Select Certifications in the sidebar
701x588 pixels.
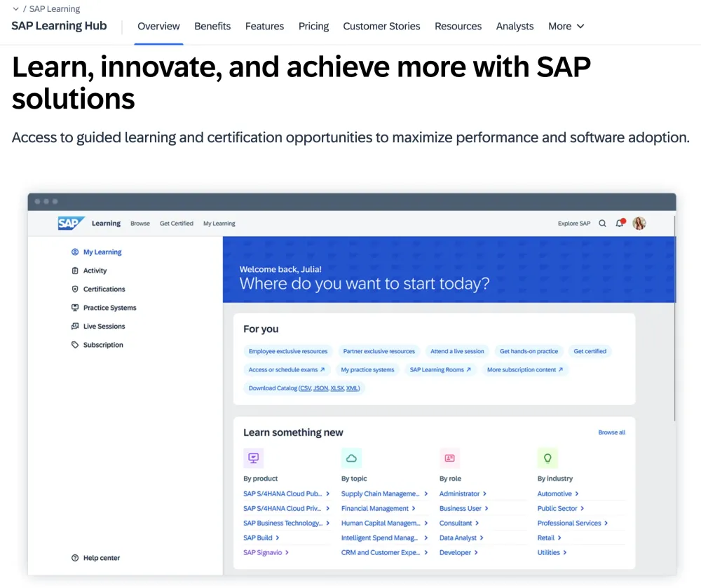click(104, 289)
